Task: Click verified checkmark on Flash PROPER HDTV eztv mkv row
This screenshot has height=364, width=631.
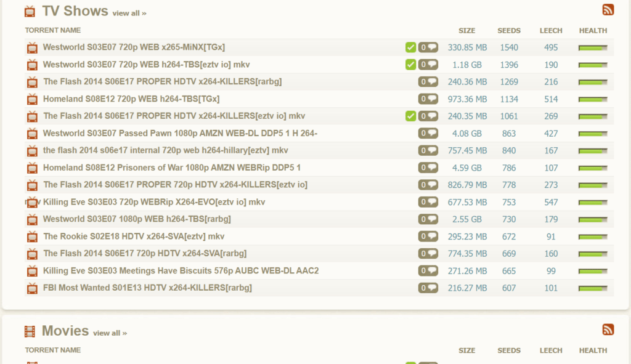Action: [410, 116]
